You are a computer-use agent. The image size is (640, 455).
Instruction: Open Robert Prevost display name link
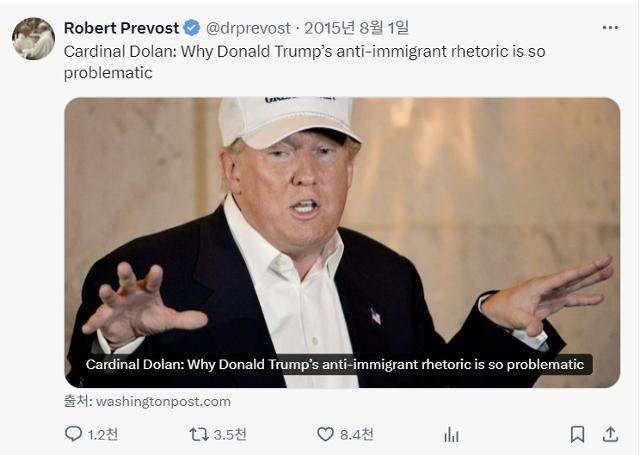121,28
